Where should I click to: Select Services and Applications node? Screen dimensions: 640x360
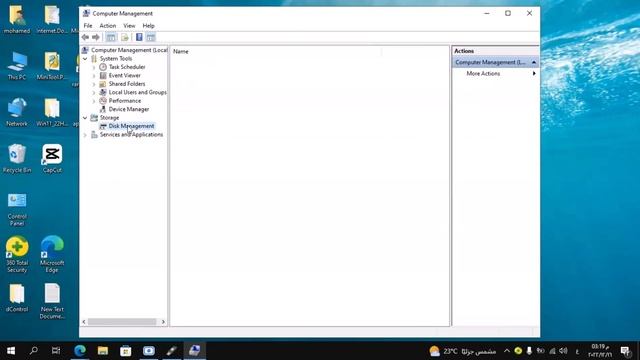131,135
